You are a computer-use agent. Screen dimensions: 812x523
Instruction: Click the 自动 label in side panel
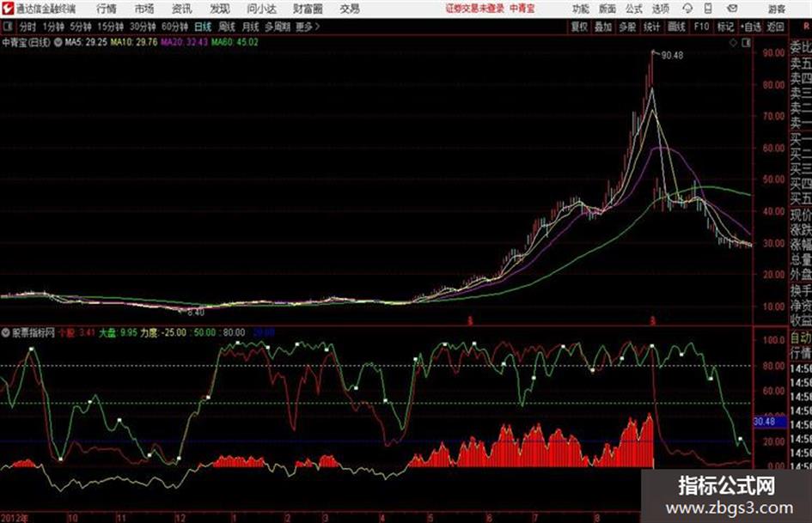click(801, 338)
